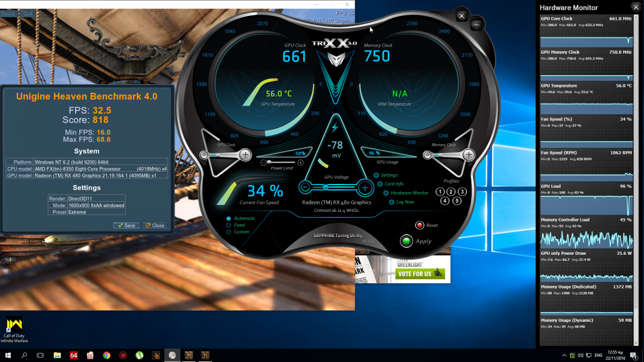Image resolution: width=644 pixels, height=362 pixels.
Task: Open the popcorn icon on the taskbar
Action: tap(90, 355)
